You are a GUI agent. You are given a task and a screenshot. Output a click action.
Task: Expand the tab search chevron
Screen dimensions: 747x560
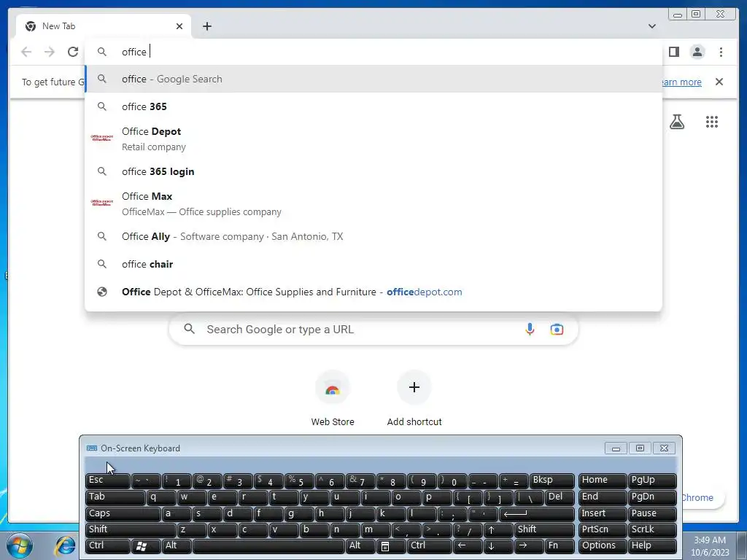click(651, 26)
